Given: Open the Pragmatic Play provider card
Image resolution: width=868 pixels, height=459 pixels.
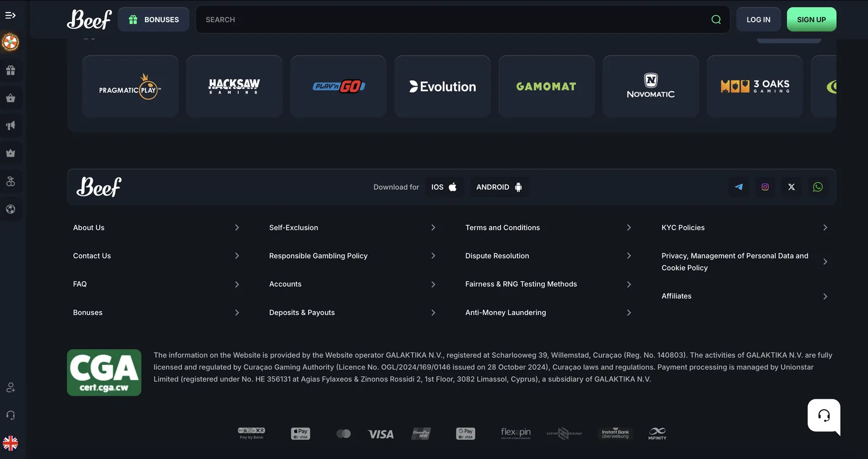Looking at the screenshot, I should [x=130, y=87].
